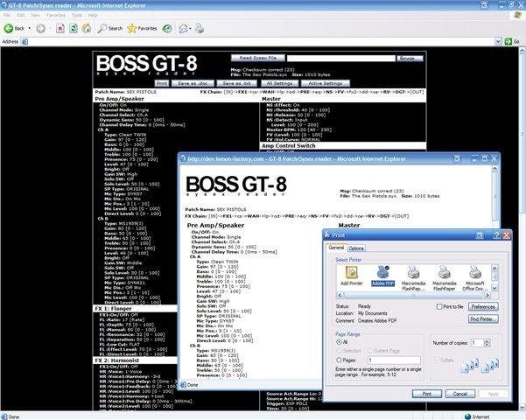Open printer Preferences button
The height and width of the screenshot is (420, 526).
click(483, 306)
